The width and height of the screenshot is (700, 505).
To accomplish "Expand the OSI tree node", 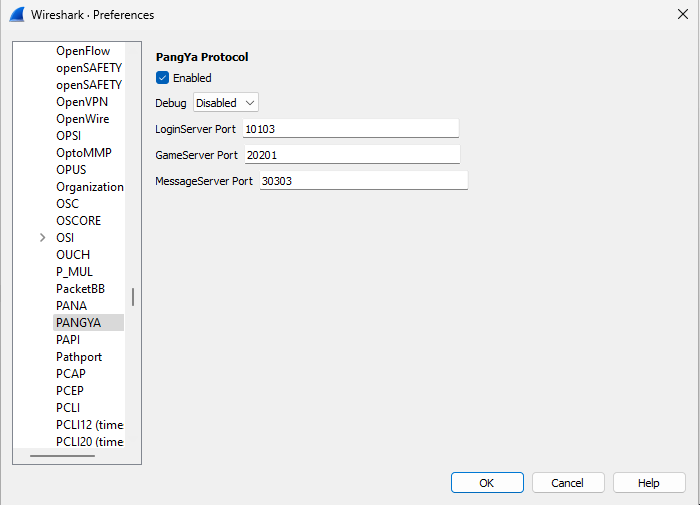I will click(x=42, y=238).
